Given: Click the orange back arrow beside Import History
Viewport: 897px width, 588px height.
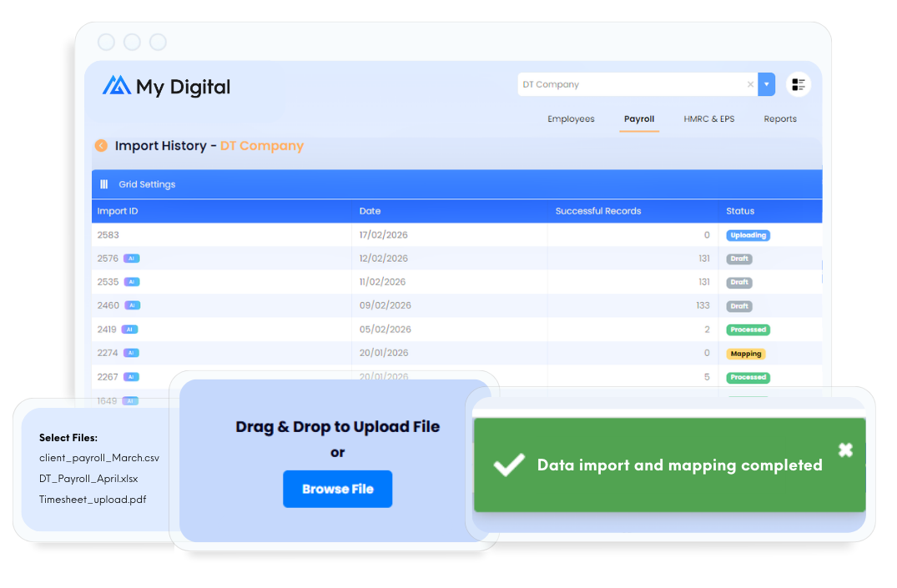Looking at the screenshot, I should coord(101,146).
